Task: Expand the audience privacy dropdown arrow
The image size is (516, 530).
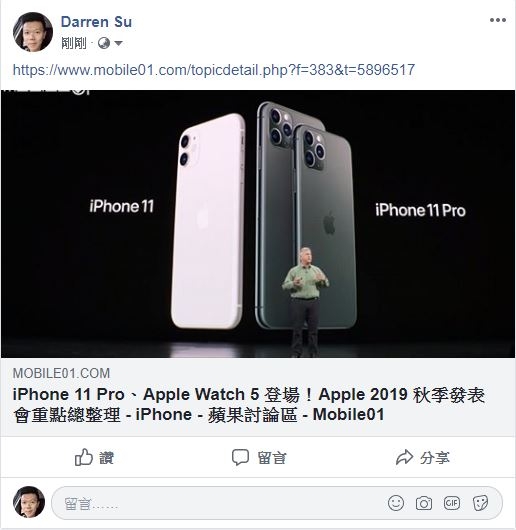Action: tap(118, 43)
